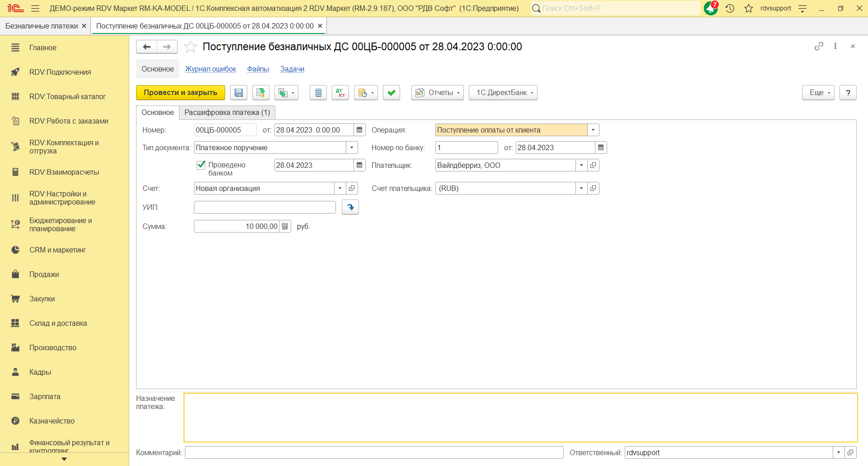Image resolution: width=868 pixels, height=466 pixels.
Task: Copy link to document icon
Action: point(819,46)
